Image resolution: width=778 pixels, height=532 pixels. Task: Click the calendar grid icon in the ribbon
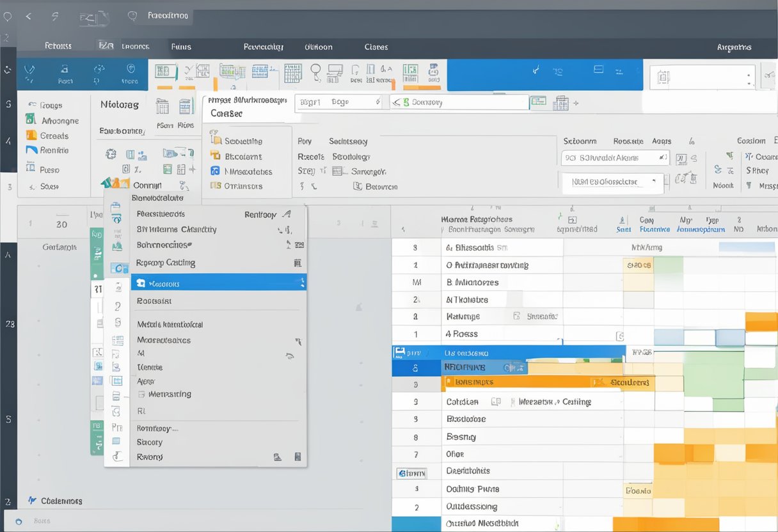tap(292, 72)
